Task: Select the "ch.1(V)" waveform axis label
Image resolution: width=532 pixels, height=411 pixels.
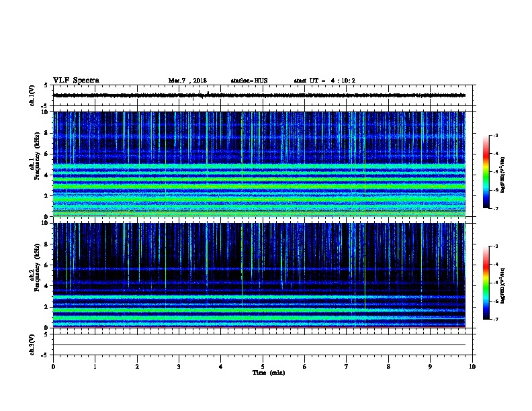Action: coord(32,95)
